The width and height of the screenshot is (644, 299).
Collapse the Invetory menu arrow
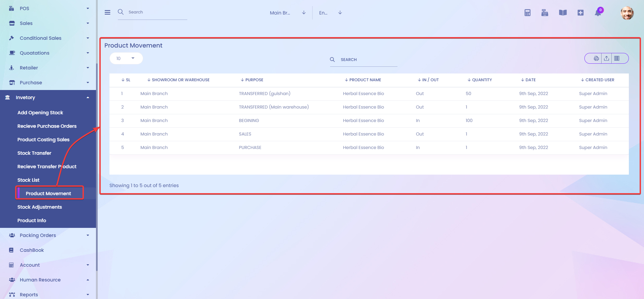[88, 97]
